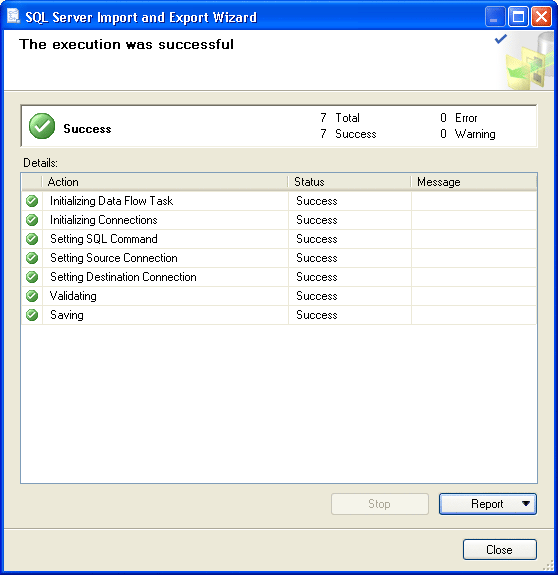Click the Success status of Initializing Connections

pos(317,220)
